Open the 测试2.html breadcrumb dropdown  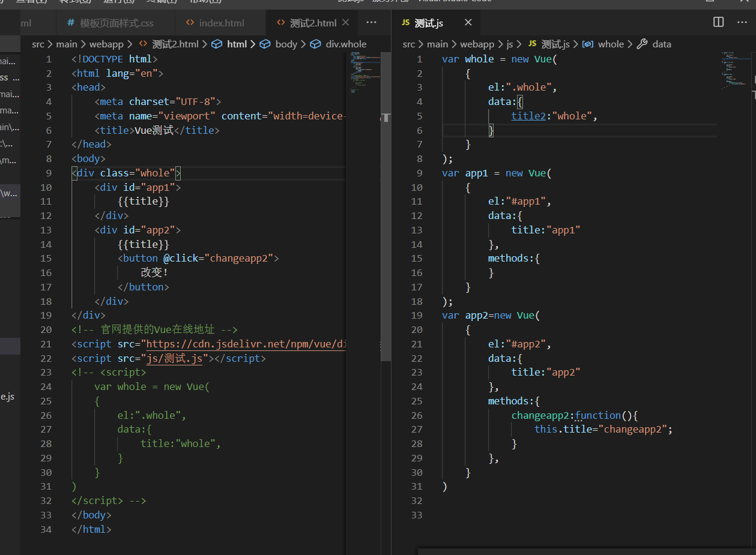[169, 44]
